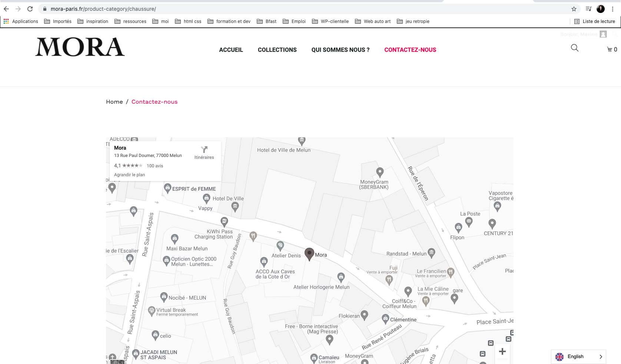Click the La Poste mail marker
This screenshot has width=621, height=364.
(x=469, y=222)
